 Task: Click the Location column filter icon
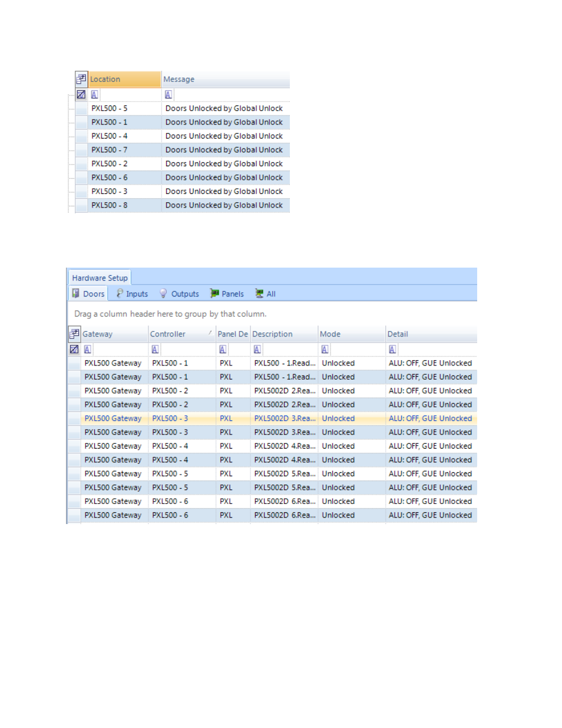94,94
